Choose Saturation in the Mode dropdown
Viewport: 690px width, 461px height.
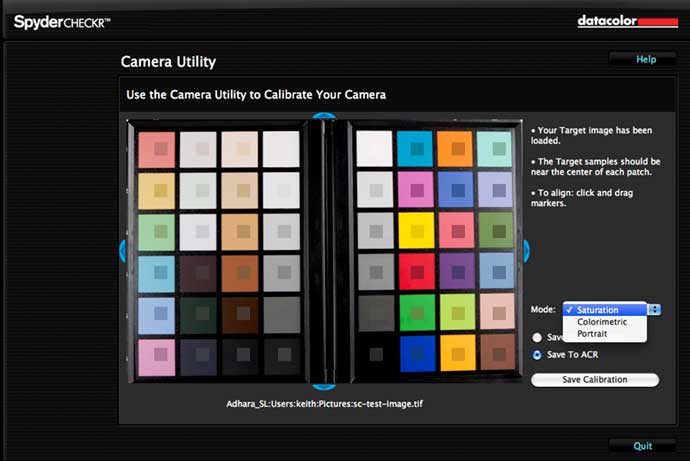605,310
